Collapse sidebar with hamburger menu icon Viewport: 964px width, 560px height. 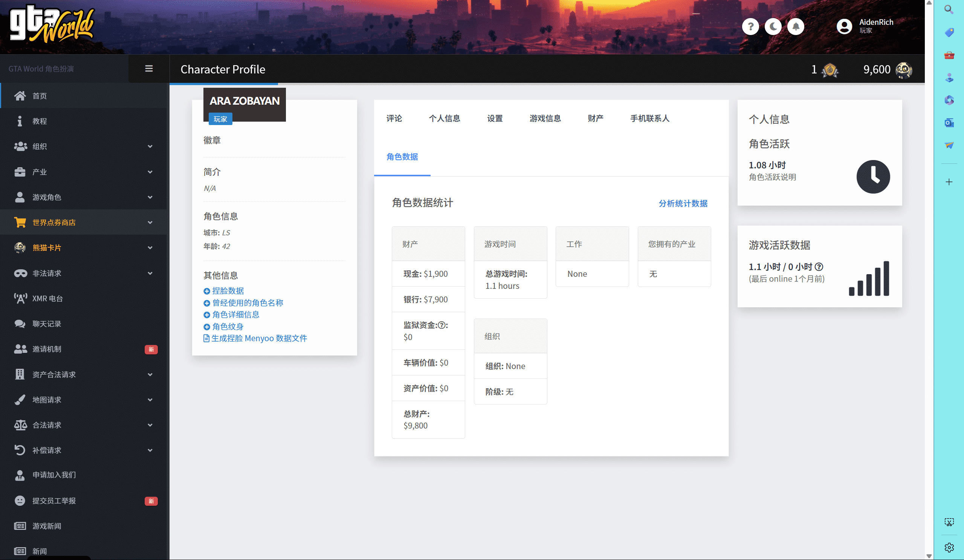[149, 69]
